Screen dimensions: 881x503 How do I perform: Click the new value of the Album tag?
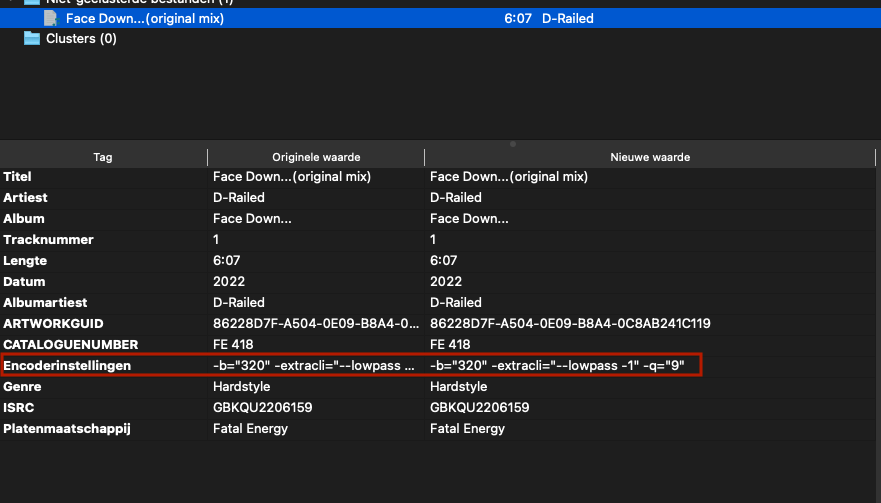468,219
